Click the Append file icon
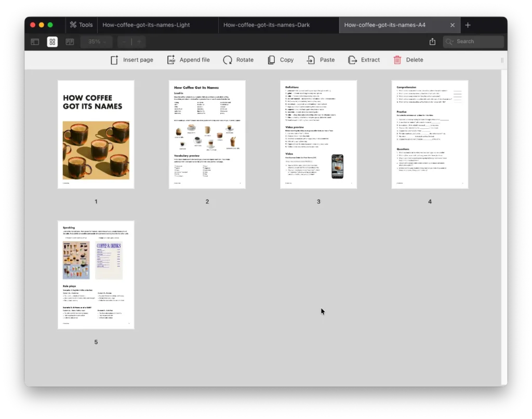 point(171,60)
